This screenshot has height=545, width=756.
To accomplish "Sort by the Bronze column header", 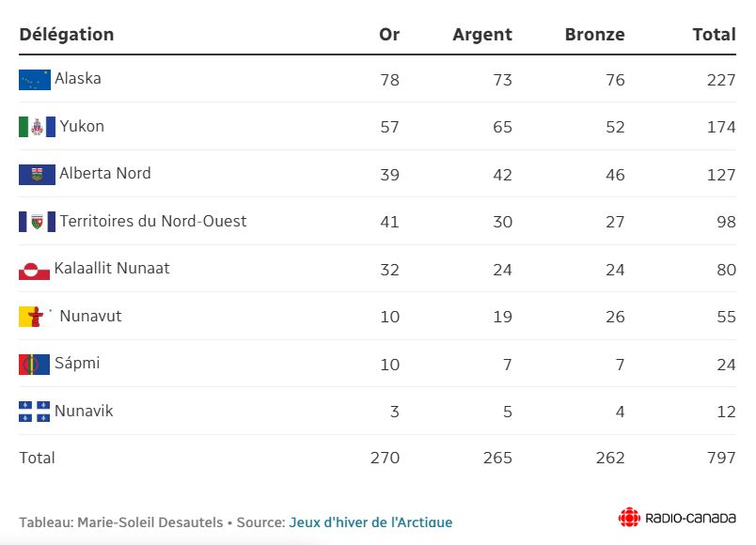I will pyautogui.click(x=594, y=35).
